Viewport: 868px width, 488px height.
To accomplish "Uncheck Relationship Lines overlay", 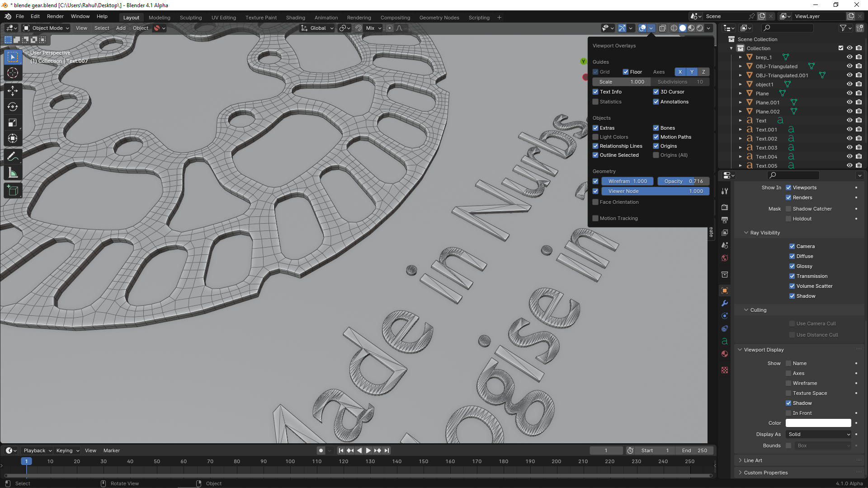I will tap(595, 146).
